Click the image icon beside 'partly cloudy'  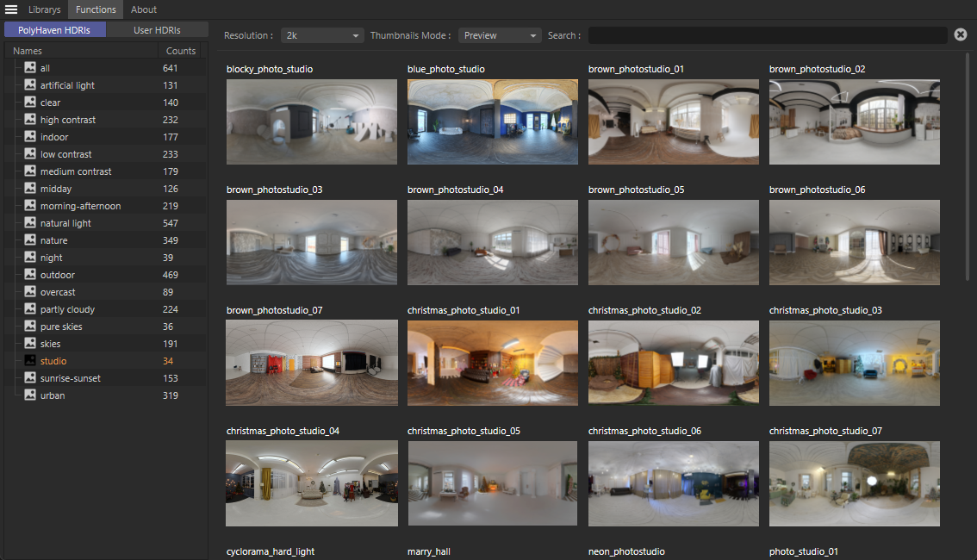click(x=30, y=308)
